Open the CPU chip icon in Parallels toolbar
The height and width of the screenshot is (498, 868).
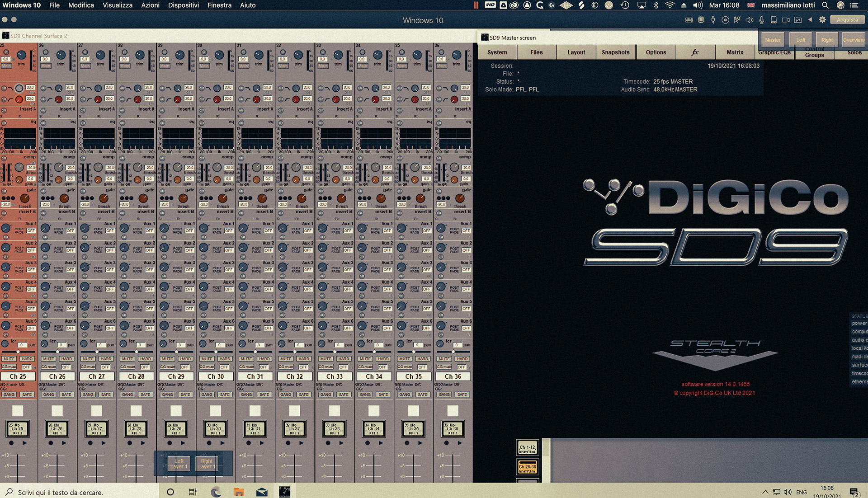click(701, 20)
